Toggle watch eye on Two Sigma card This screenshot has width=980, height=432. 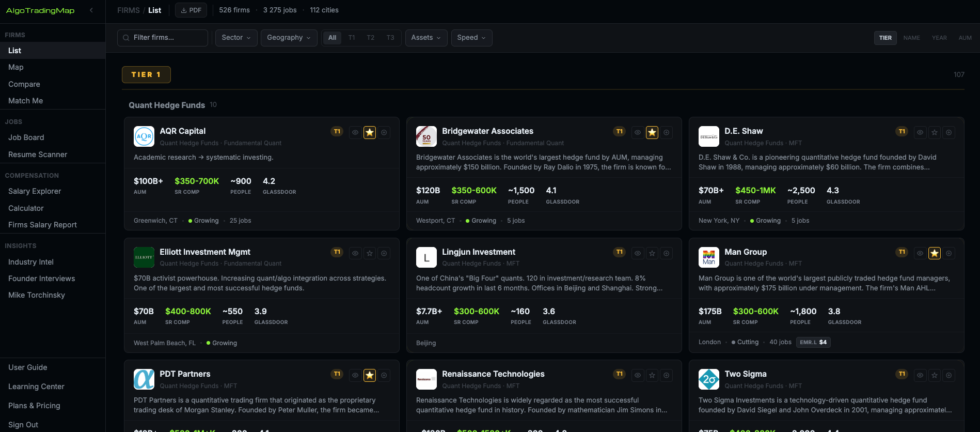tap(920, 375)
